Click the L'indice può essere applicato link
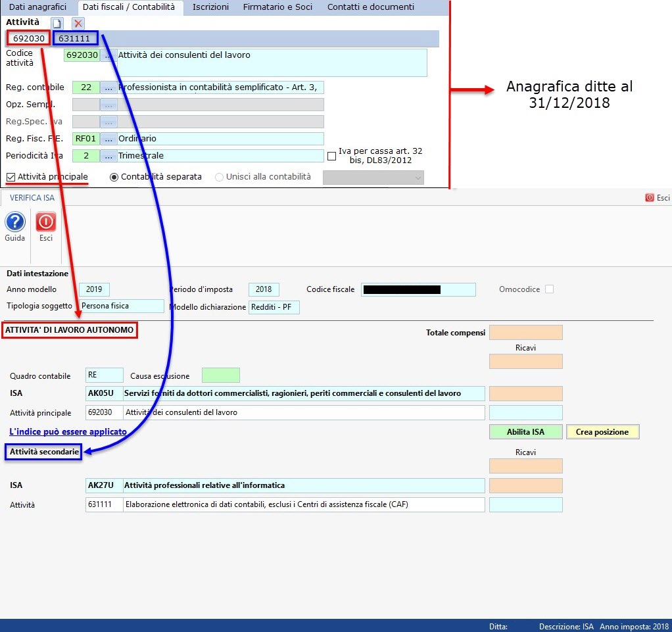The height and width of the screenshot is (632, 672). pyautogui.click(x=68, y=432)
